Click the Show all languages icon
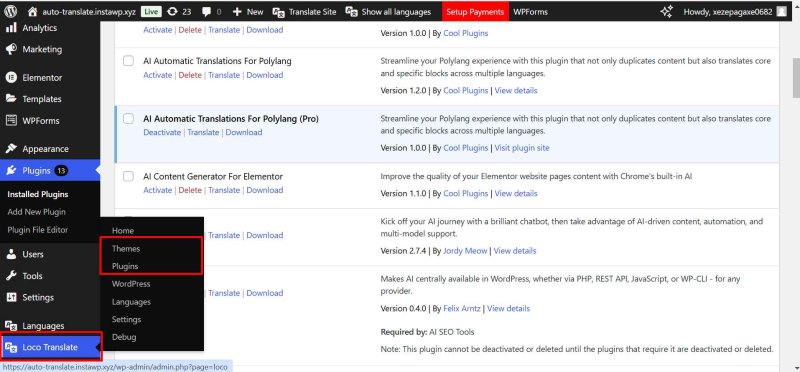Image resolution: width=800 pixels, height=372 pixels. [351, 11]
